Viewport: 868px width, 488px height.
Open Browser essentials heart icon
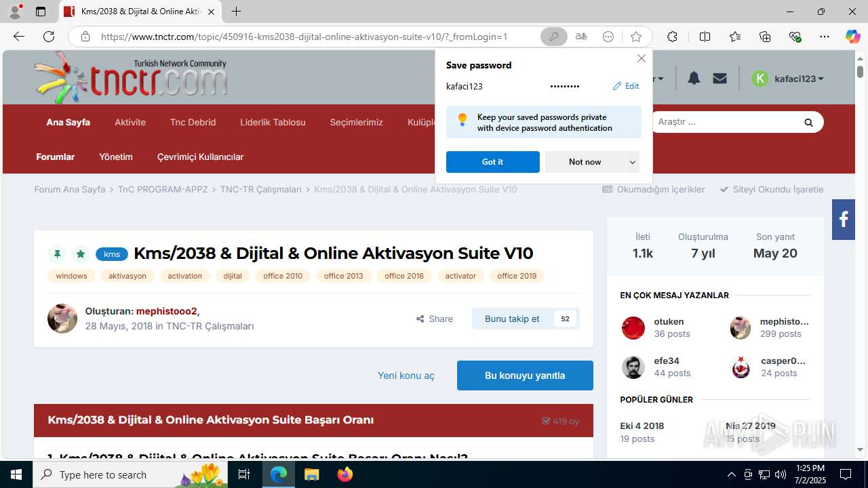(795, 37)
